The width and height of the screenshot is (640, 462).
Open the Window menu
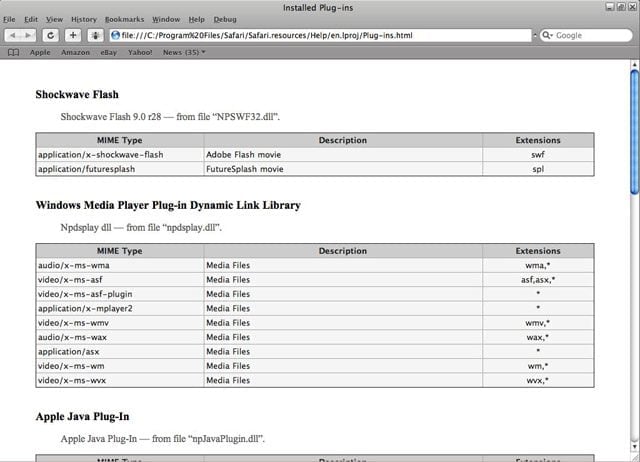point(166,19)
